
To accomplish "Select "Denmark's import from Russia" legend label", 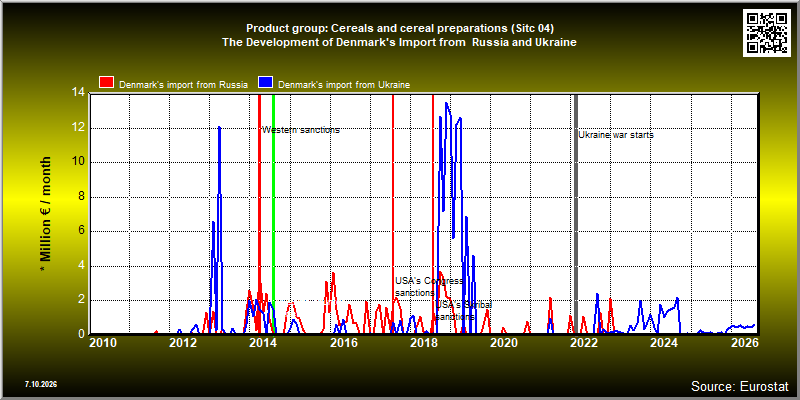I will coord(184,85).
